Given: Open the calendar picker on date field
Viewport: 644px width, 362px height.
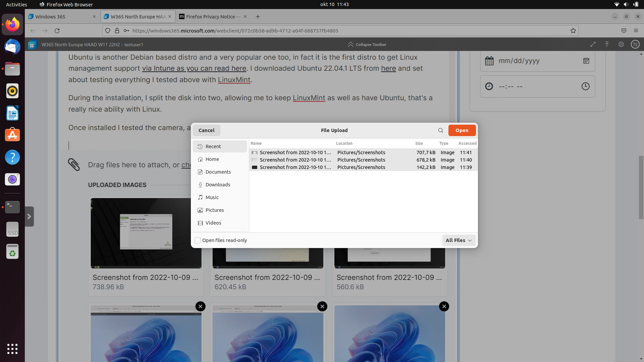Looking at the screenshot, I should [586, 61].
